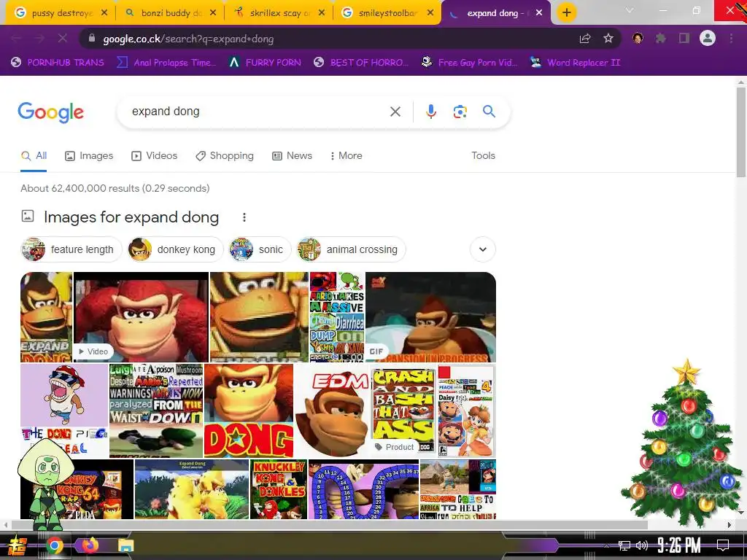
Task: Bookmark this page with the star icon
Action: [x=608, y=38]
